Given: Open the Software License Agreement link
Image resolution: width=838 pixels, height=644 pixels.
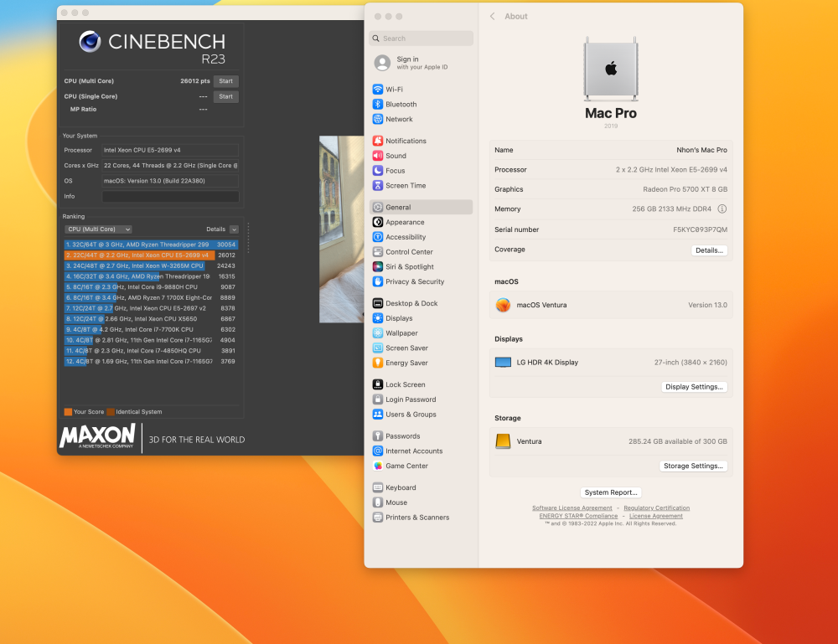Looking at the screenshot, I should (x=572, y=507).
